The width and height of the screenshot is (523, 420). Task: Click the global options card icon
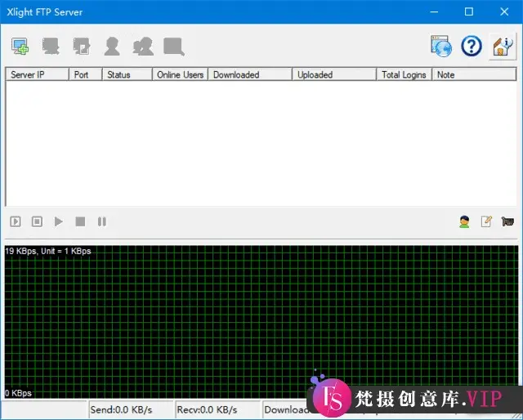(507, 221)
